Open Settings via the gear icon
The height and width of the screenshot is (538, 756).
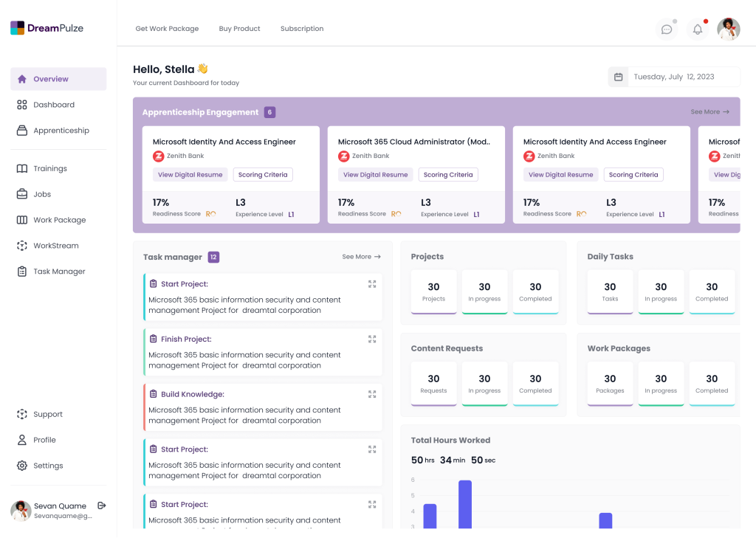click(x=22, y=466)
